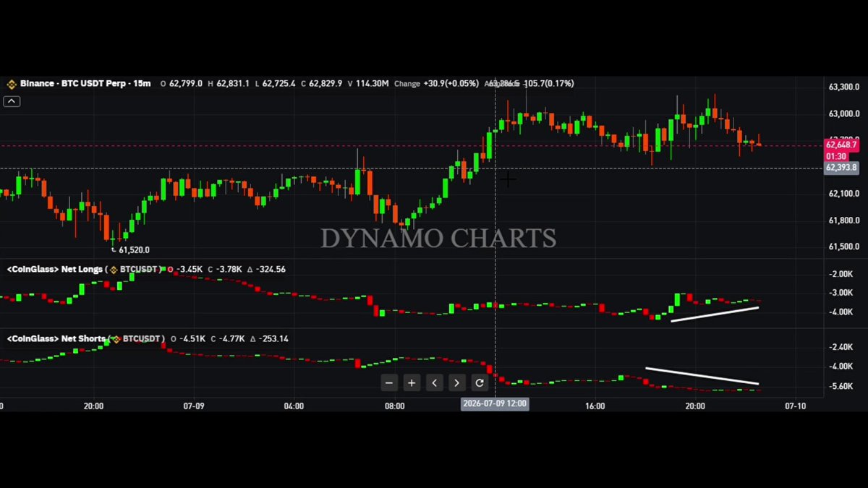Click the Binance icon in the Net Longs legend
The height and width of the screenshot is (488, 868).
click(114, 270)
